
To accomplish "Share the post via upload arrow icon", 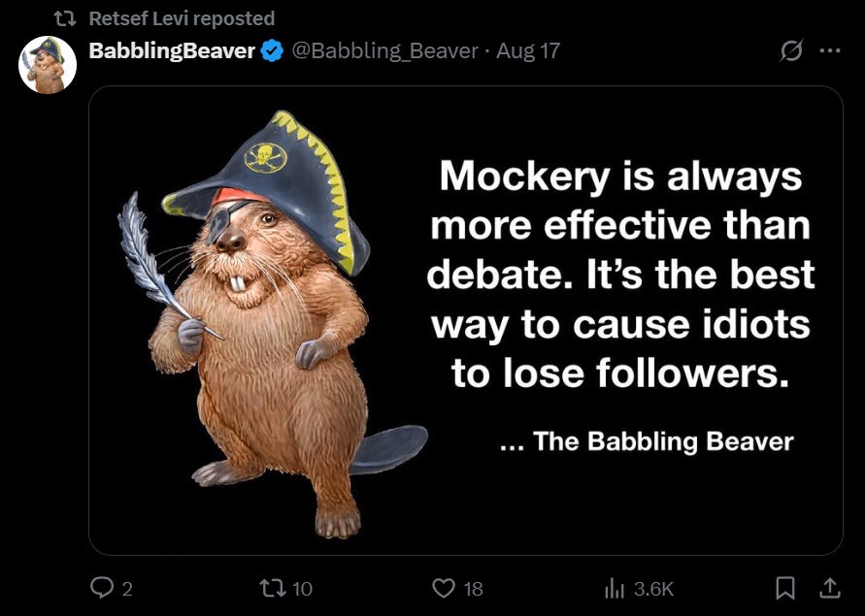I will tap(828, 589).
